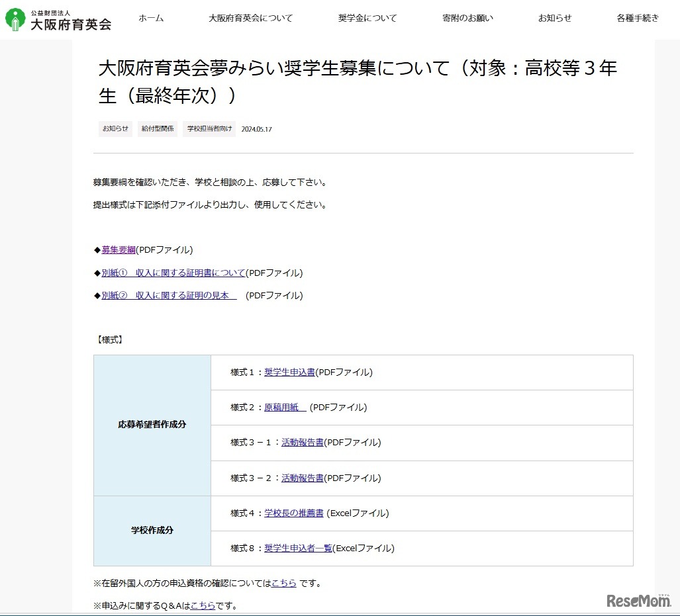Open 様式3-2 活動報告書 link
Viewport: 680px width, 616px height.
tap(302, 478)
